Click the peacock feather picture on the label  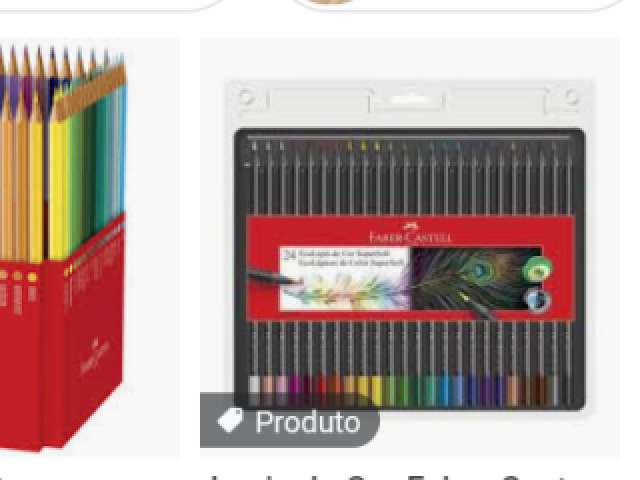[x=476, y=278]
